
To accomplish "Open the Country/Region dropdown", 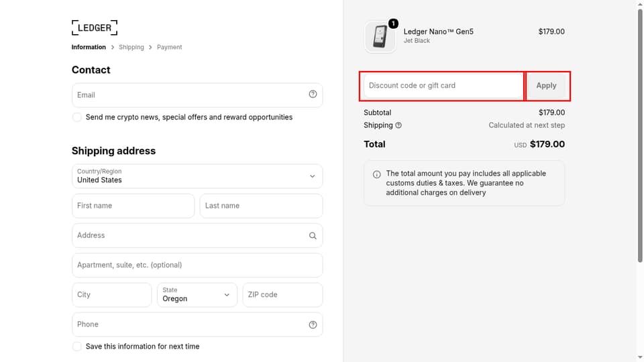I will (x=197, y=176).
